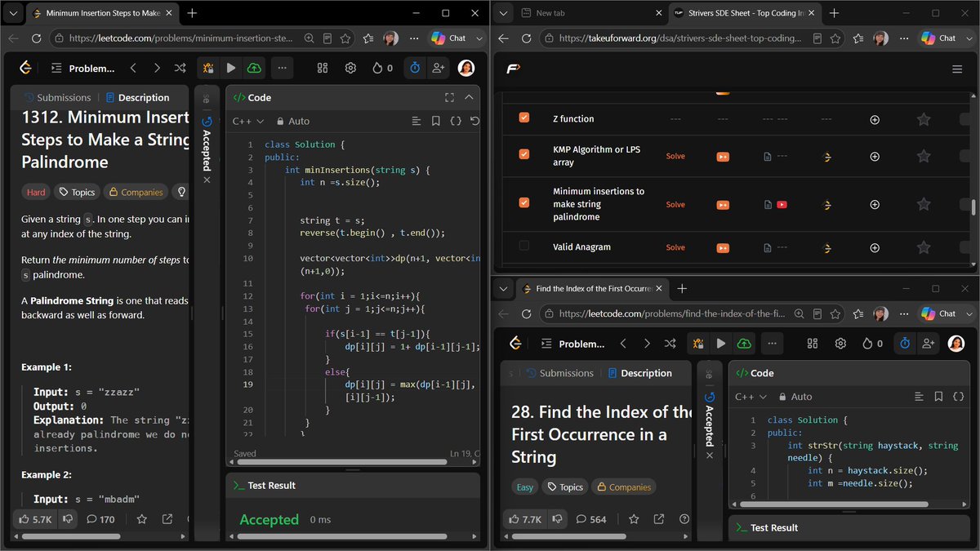Star the Valid Anagram row
980x551 pixels.
coord(924,247)
